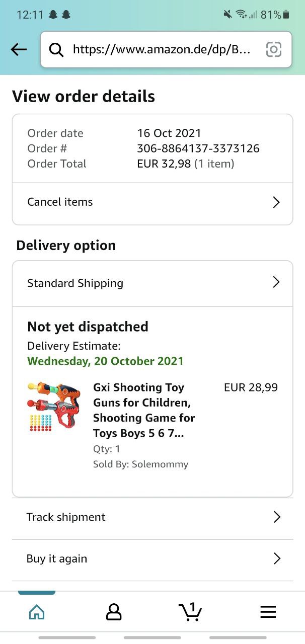
Task: Tap the Standard Shipping delivery option
Action: click(x=75, y=283)
